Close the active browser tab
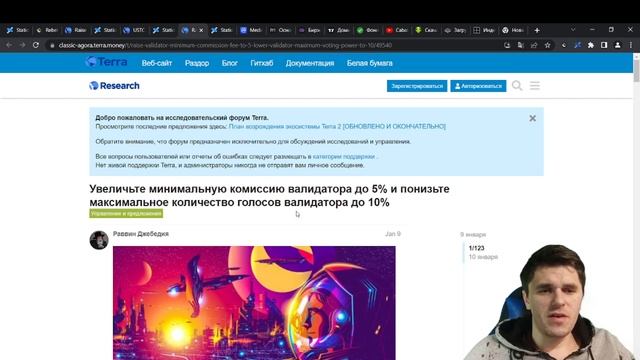This screenshot has height=360, width=640. (201, 30)
